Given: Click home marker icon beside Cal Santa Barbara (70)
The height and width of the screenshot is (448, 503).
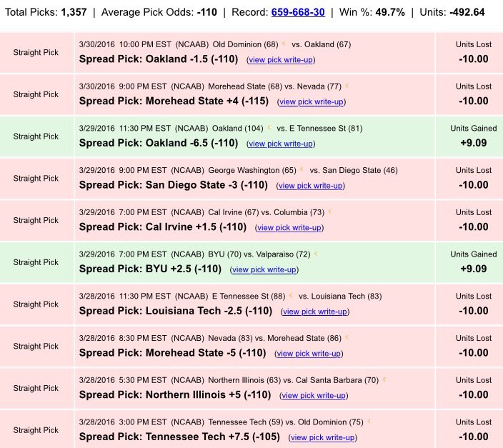Looking at the screenshot, I should tap(384, 379).
